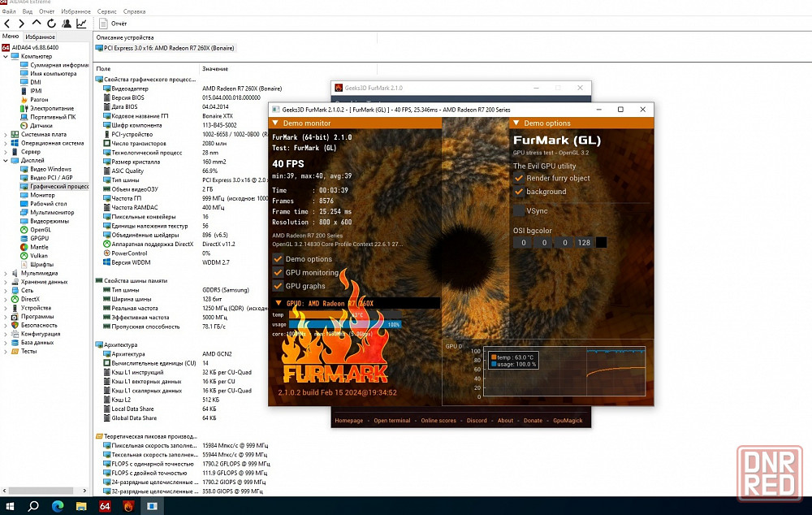The width and height of the screenshot is (812, 515).
Task: Click the black OSI bgcolor swatch
Action: coord(601,243)
